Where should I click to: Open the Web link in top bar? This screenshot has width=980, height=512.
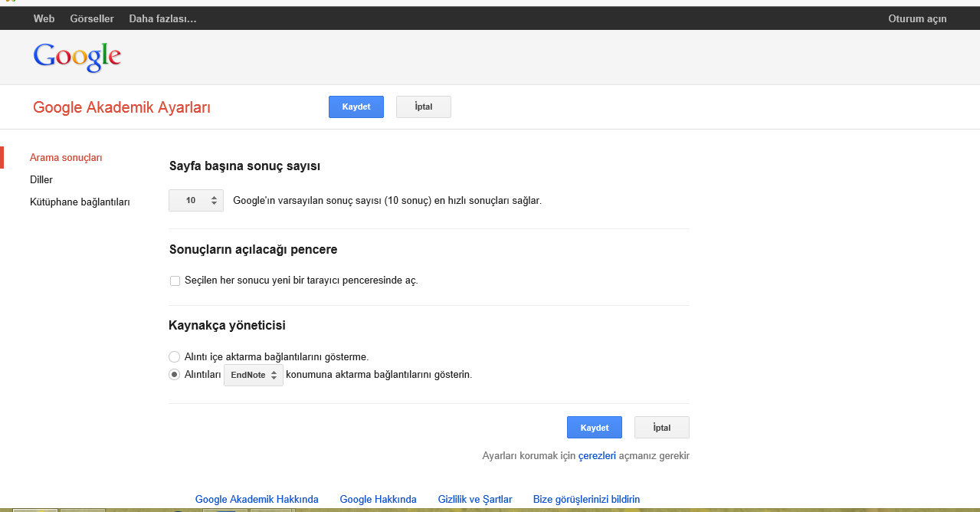tap(44, 18)
